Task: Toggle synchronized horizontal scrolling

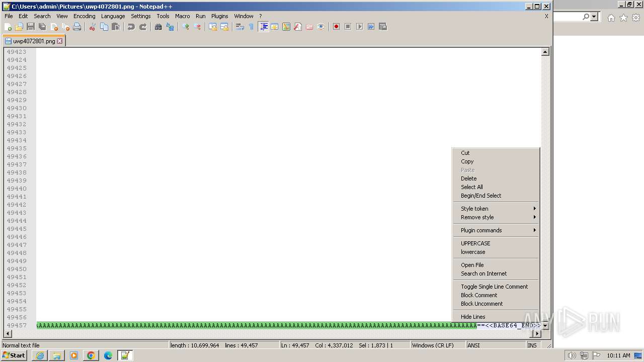Action: [224, 27]
